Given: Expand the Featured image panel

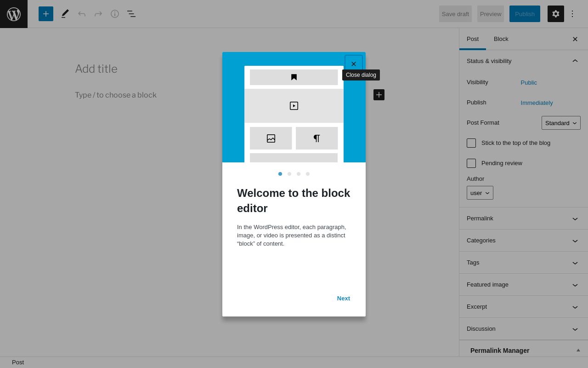Looking at the screenshot, I should pyautogui.click(x=524, y=285).
